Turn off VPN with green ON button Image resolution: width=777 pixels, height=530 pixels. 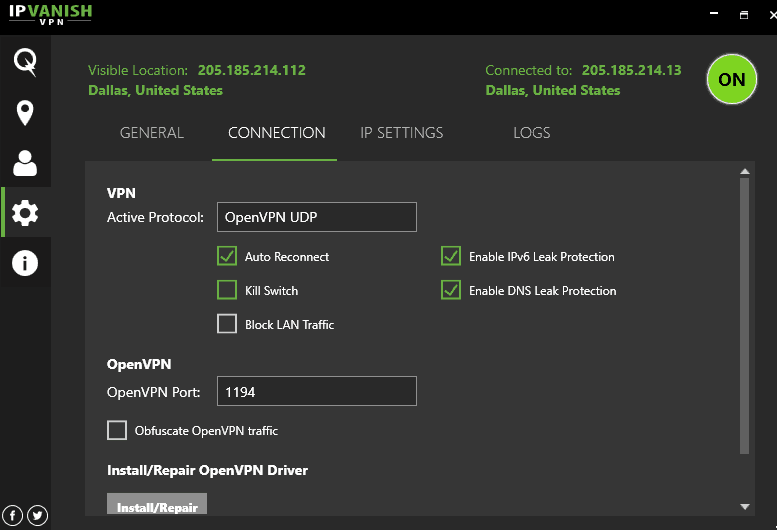pos(731,79)
